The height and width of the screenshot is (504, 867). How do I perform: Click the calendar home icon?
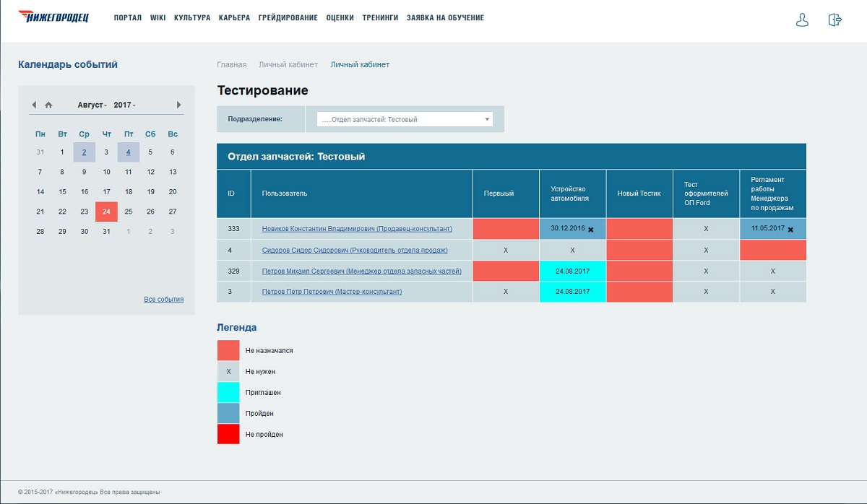(48, 105)
